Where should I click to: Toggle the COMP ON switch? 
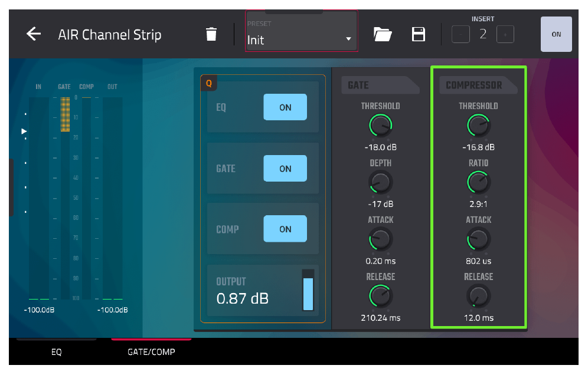[285, 229]
